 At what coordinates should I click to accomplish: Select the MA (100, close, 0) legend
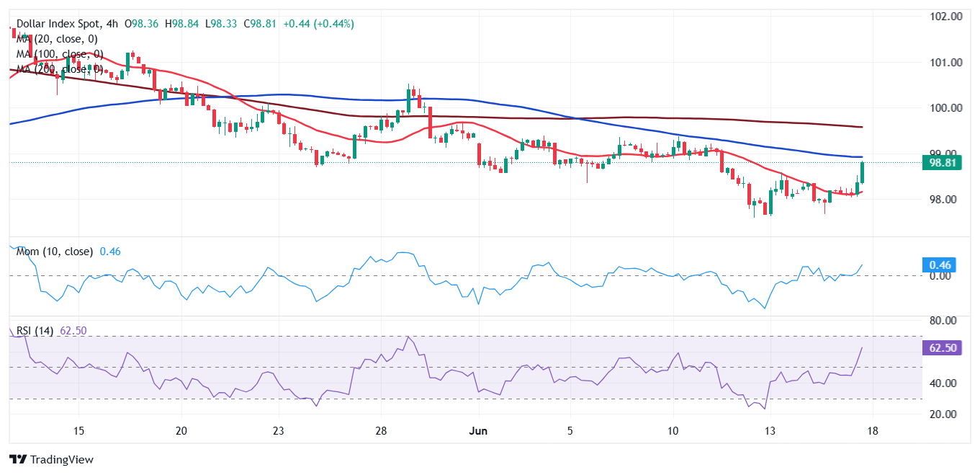60,54
